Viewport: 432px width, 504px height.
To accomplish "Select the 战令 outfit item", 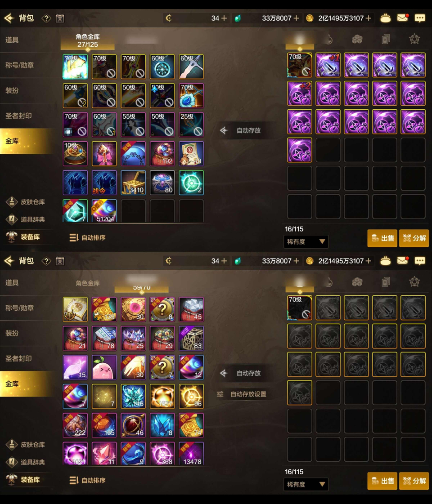I will click(104, 183).
